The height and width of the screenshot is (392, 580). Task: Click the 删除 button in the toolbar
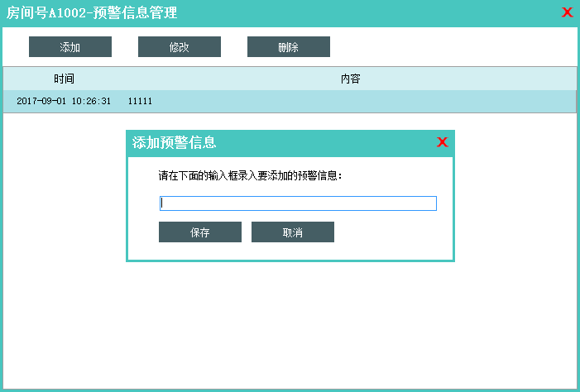click(x=288, y=47)
